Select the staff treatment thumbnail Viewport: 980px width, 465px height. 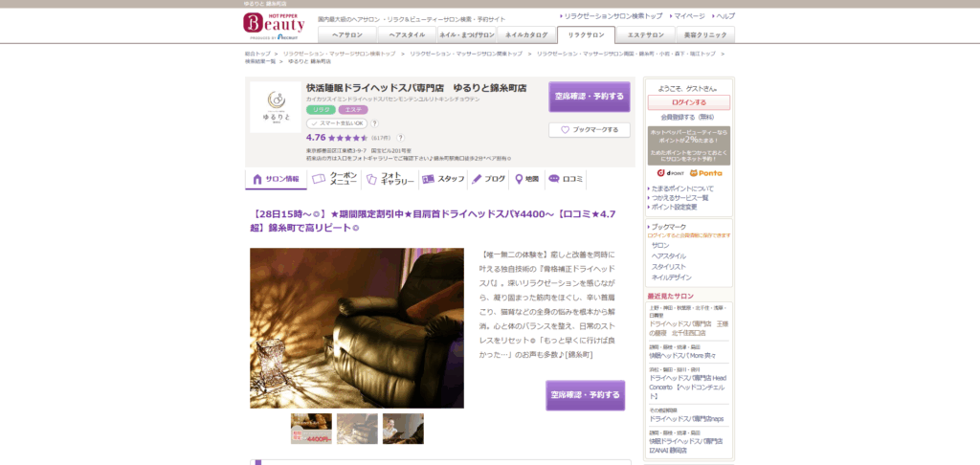(403, 429)
